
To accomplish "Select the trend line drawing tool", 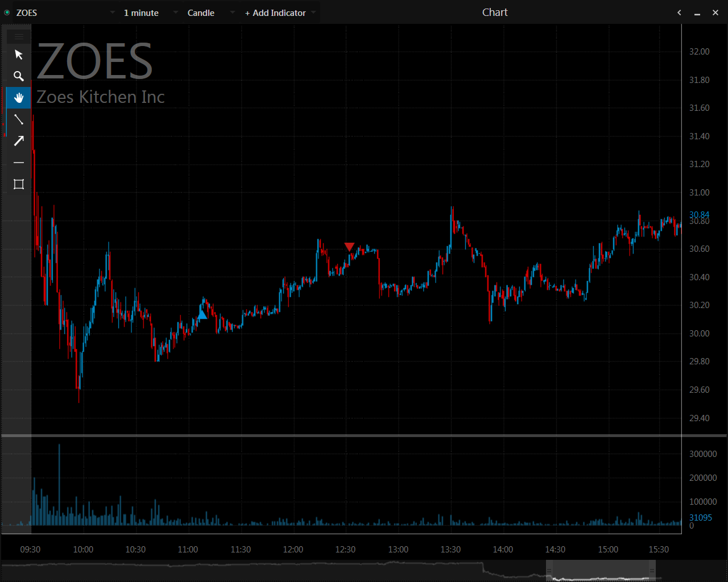I will point(19,119).
